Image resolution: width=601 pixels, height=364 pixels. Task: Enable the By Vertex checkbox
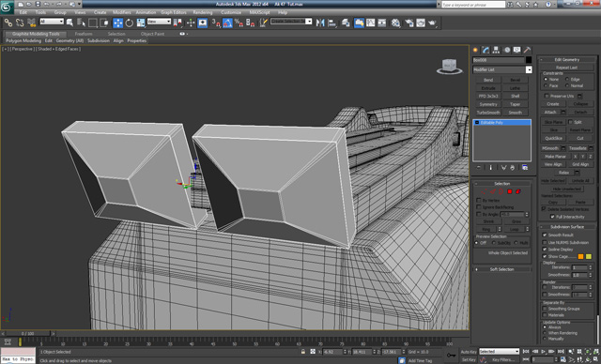478,200
